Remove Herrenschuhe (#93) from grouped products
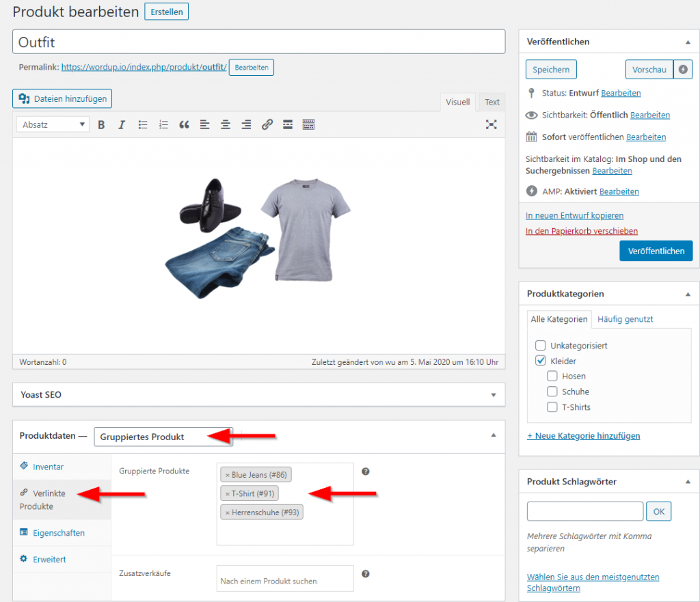The image size is (700, 602). pos(227,512)
